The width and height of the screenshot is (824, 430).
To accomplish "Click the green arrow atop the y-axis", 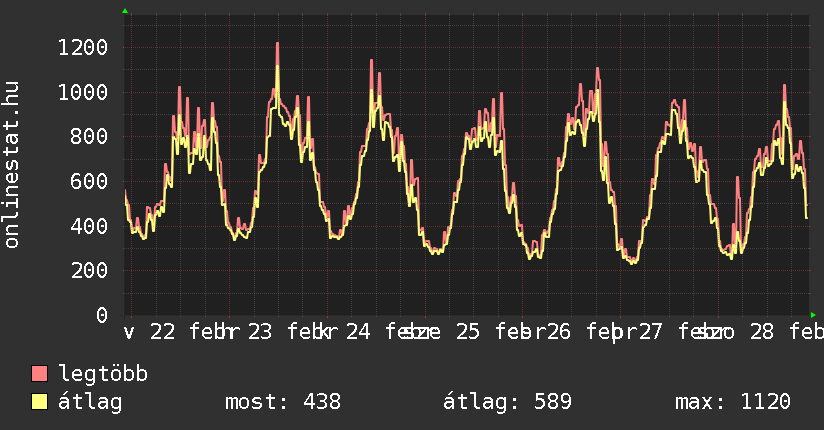I will 125,11.
